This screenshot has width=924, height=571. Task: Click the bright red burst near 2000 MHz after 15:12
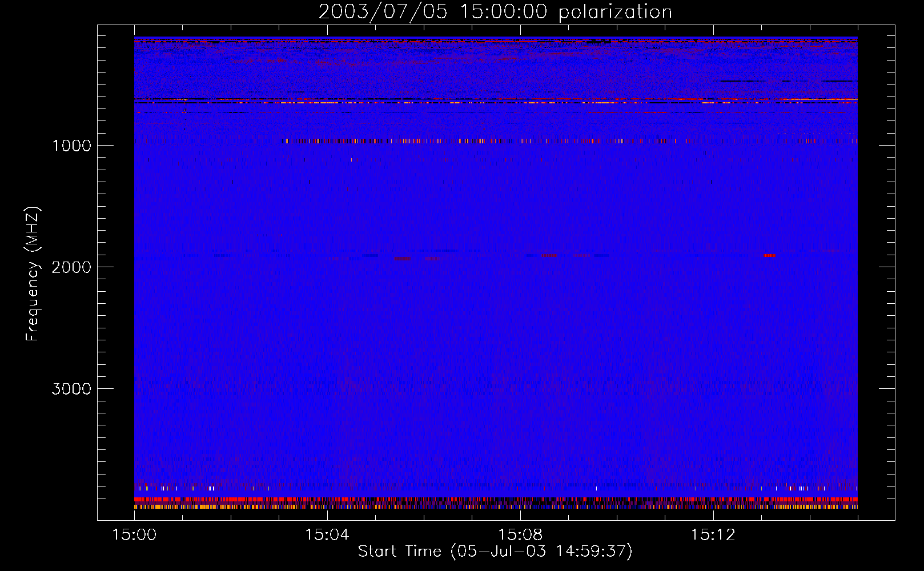tap(770, 255)
